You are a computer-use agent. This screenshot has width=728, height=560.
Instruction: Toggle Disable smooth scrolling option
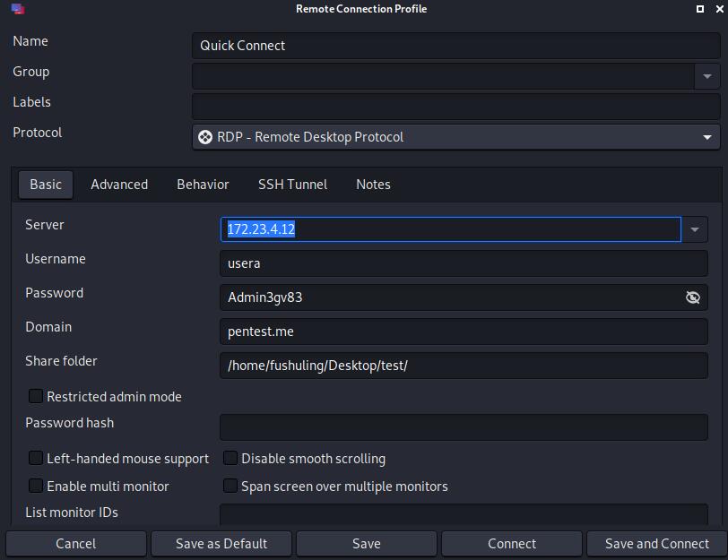[230, 458]
